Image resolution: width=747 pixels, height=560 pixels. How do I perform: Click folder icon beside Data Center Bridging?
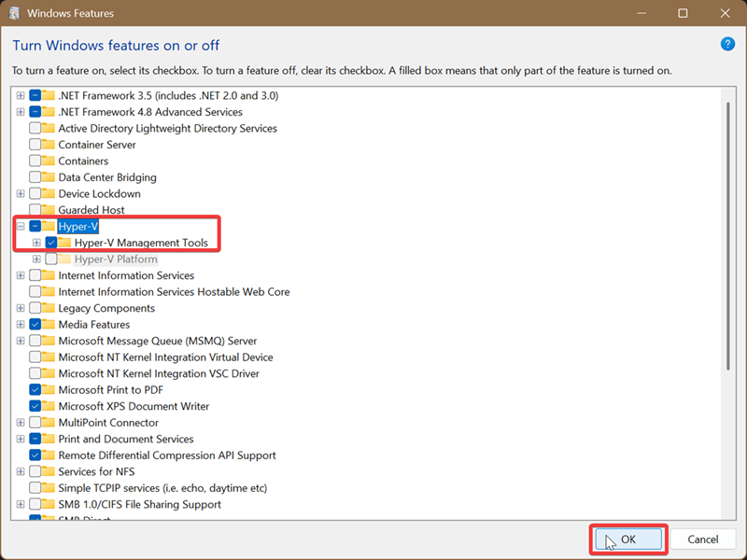pos(49,176)
